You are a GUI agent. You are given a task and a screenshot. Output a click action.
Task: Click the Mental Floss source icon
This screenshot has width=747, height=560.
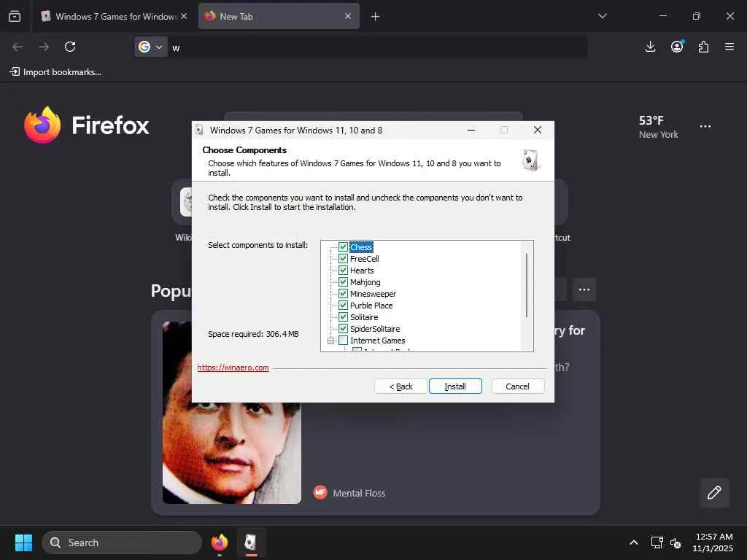(x=320, y=492)
